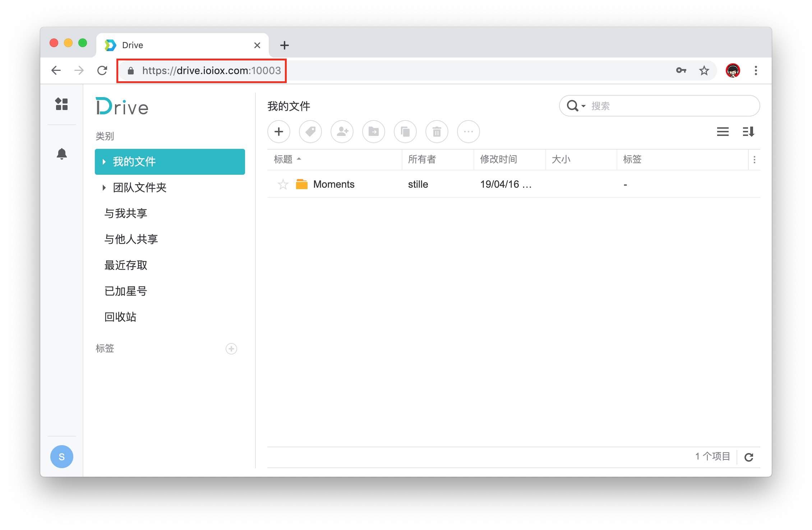Open the search options dropdown arrow
Viewport: 812px width, 530px height.
click(x=583, y=106)
